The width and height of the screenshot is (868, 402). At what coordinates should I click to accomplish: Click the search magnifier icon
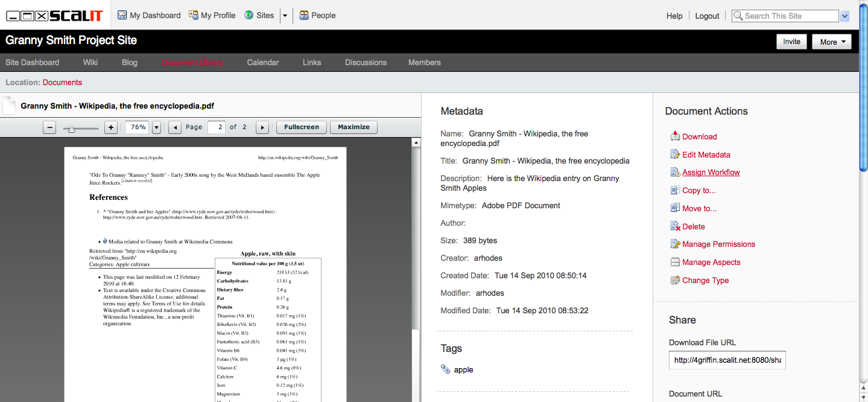[738, 16]
